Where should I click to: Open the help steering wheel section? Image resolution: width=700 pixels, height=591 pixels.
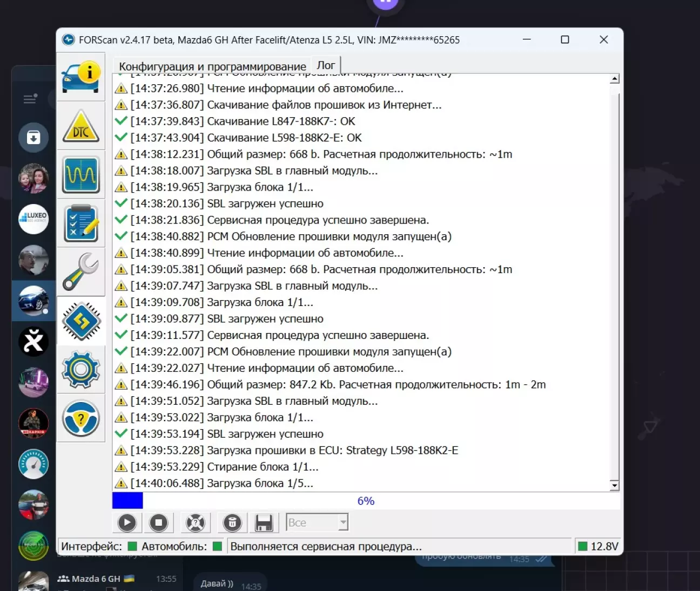point(81,418)
